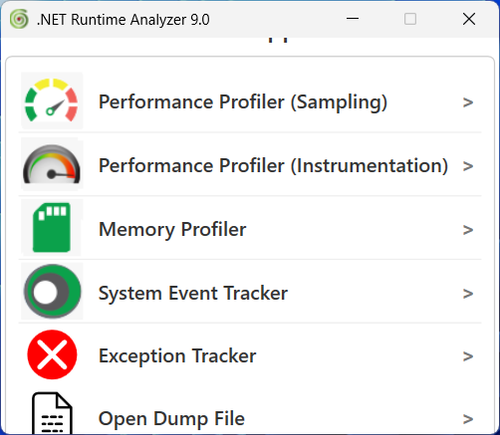The image size is (500, 435).
Task: Click the green circular System Event Tracker icon
Action: click(52, 291)
